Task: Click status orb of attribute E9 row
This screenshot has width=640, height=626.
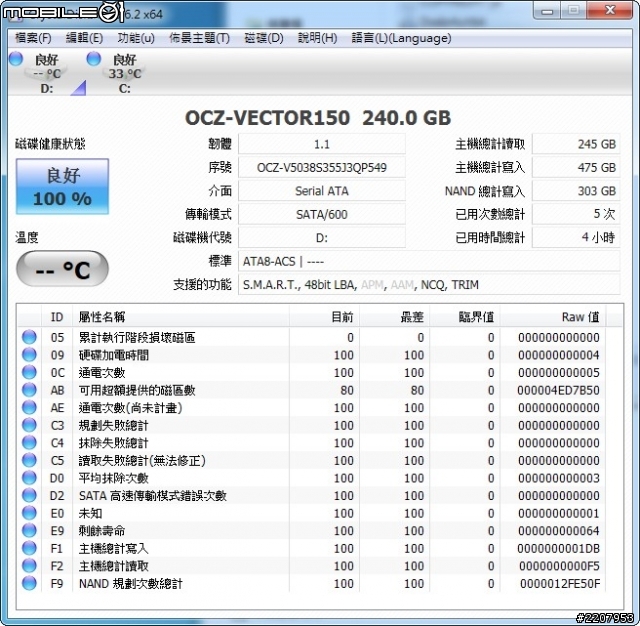Action: pyautogui.click(x=29, y=530)
